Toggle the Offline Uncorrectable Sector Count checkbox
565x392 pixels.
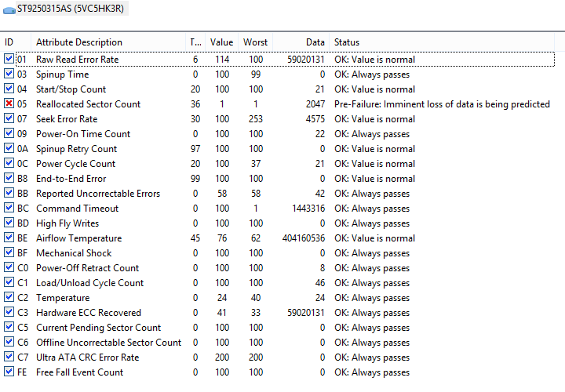click(x=9, y=342)
